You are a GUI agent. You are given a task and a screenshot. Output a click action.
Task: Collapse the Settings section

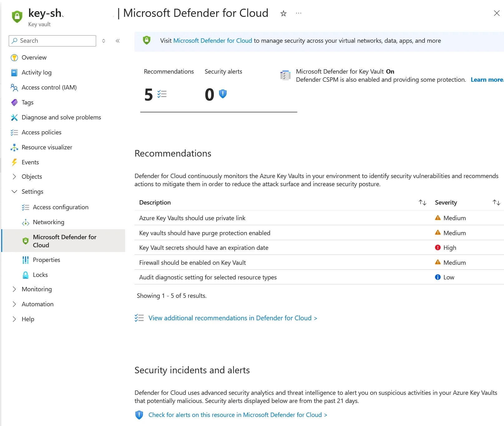coord(14,191)
